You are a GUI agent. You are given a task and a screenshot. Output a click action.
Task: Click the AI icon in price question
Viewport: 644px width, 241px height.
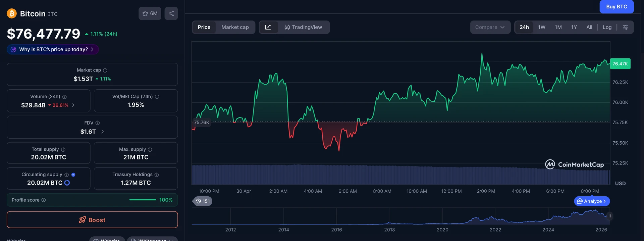(x=13, y=49)
